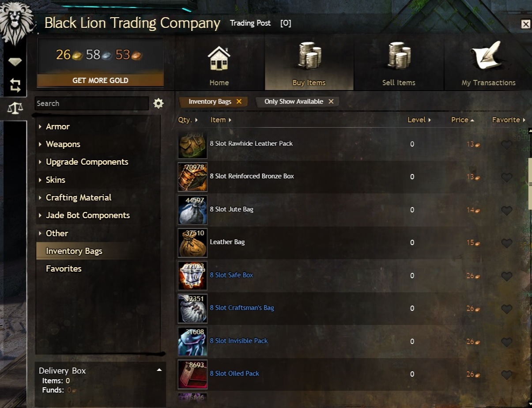Screen dimensions: 532x408
Task: Open the 8 Slot Craftsman's Bag link
Action: pos(242,308)
